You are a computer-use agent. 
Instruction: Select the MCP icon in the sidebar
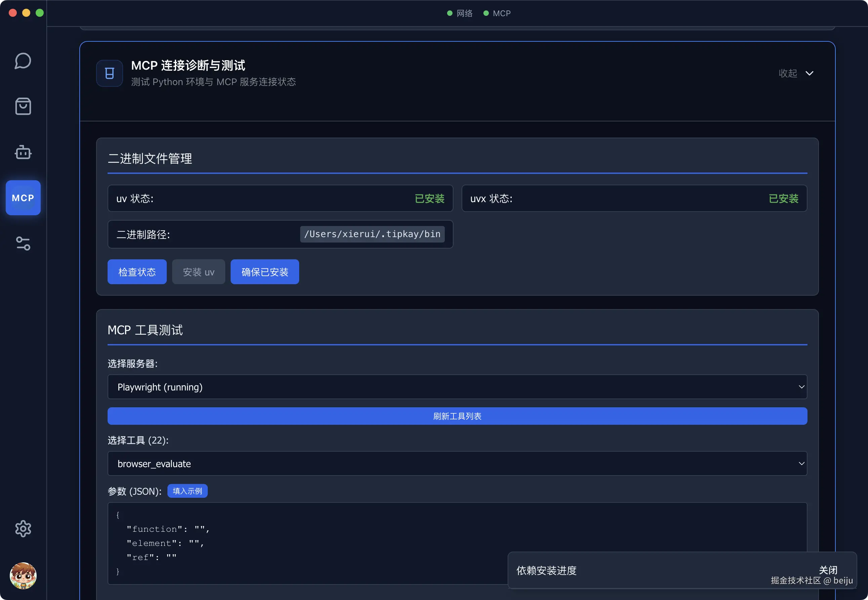[23, 198]
